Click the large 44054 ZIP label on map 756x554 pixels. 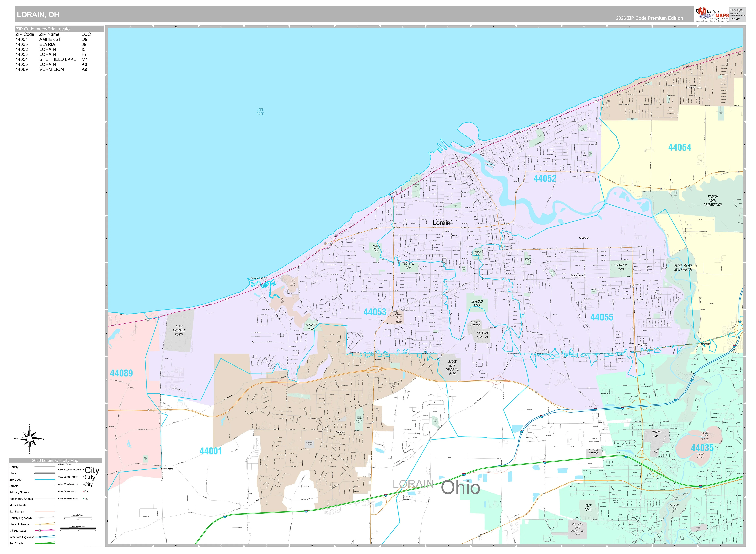[x=680, y=148]
